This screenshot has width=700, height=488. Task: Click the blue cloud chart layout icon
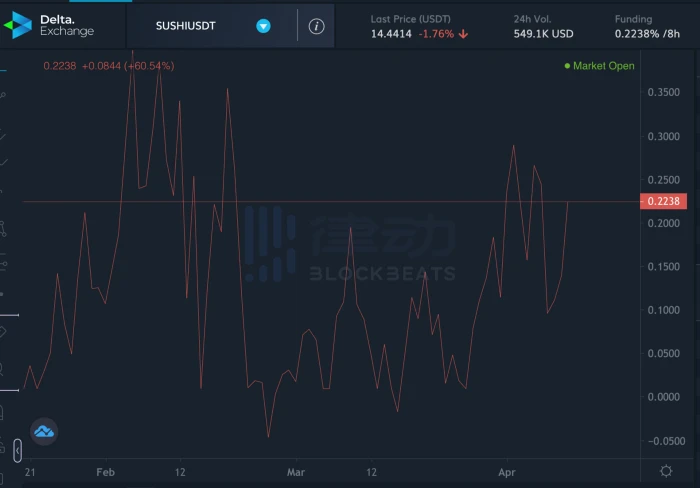(x=44, y=431)
